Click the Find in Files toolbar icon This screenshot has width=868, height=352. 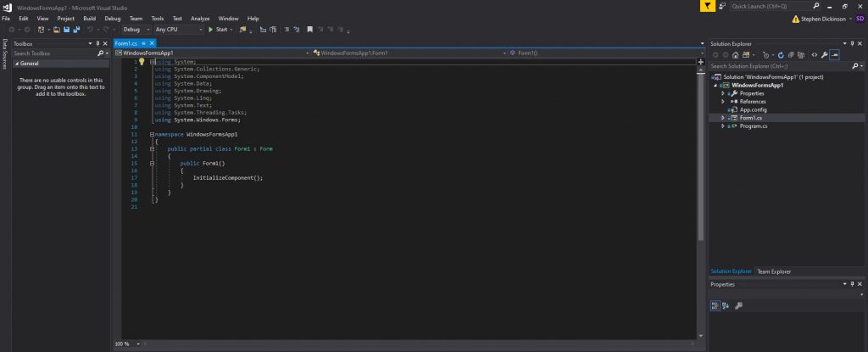[242, 30]
